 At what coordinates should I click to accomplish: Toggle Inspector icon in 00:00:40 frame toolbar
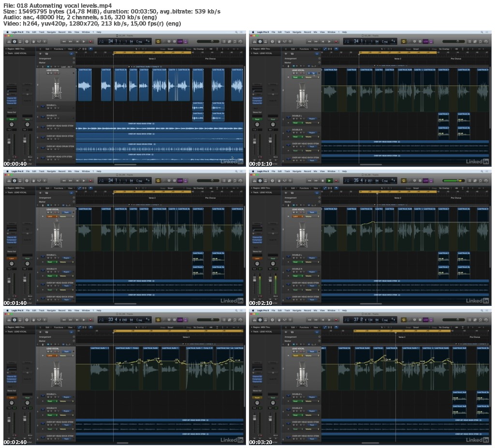click(14, 42)
